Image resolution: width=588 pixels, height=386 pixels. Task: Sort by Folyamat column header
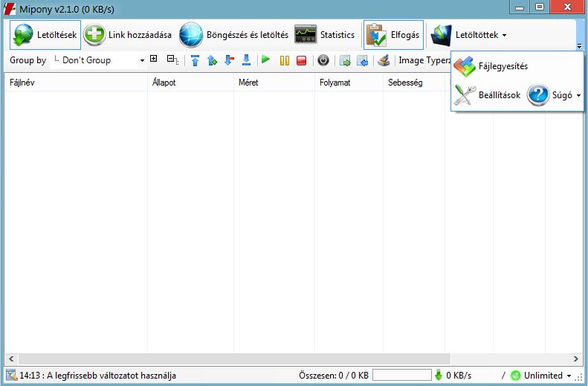349,83
